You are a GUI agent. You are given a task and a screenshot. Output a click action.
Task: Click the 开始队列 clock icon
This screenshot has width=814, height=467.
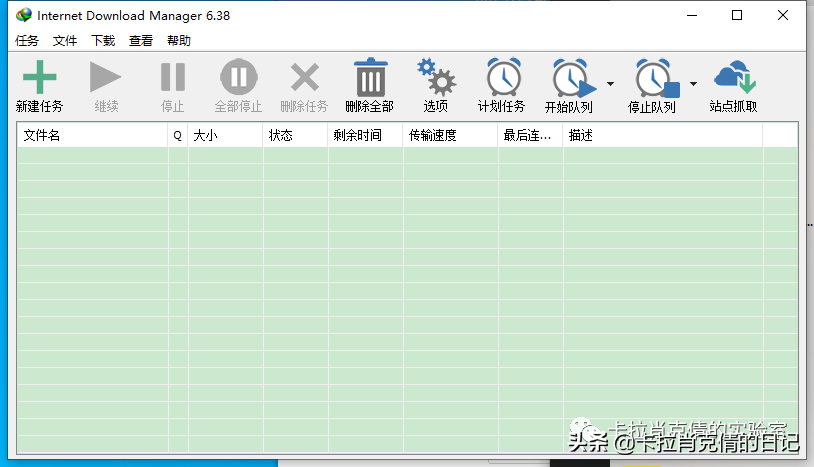[x=573, y=78]
